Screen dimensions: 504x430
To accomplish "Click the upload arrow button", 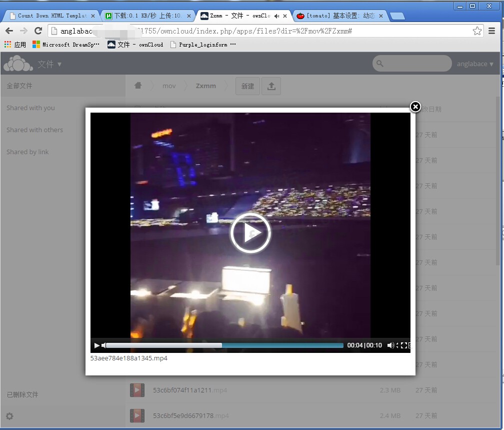I will click(x=271, y=86).
